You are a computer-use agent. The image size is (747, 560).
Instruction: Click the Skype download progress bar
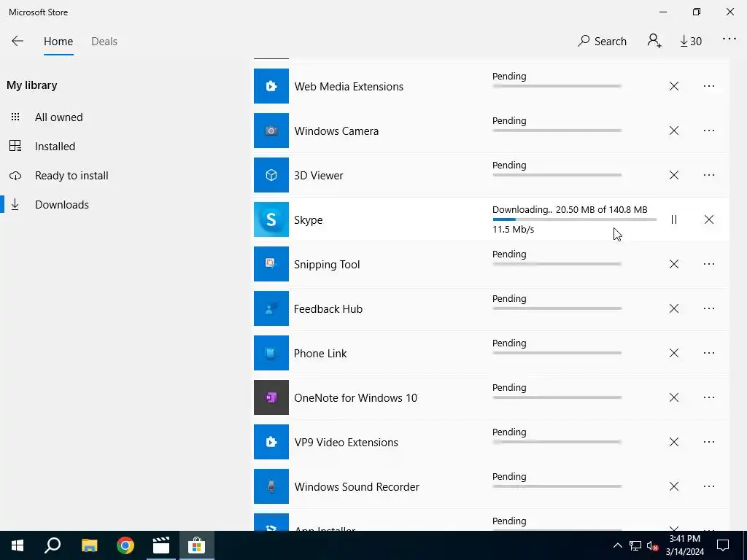(x=575, y=219)
